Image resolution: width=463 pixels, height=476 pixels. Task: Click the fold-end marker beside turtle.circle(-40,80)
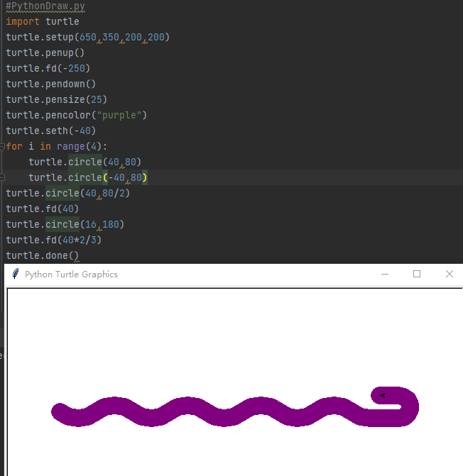coord(2,177)
